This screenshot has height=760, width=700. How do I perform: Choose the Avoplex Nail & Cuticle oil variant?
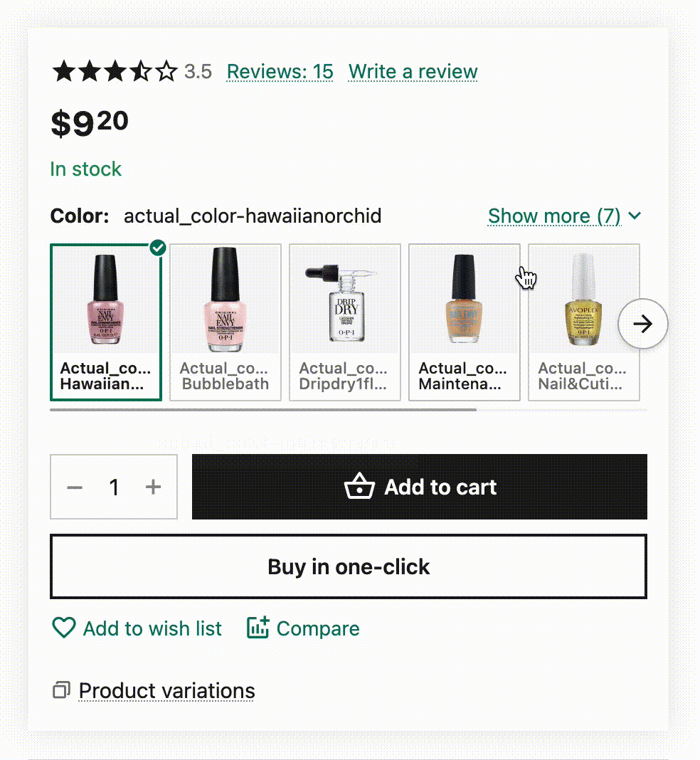point(583,322)
